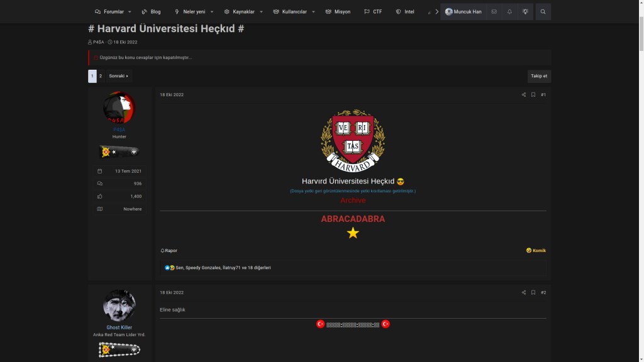The width and height of the screenshot is (644, 362).
Task: Go to the Blog section
Action: click(151, 11)
